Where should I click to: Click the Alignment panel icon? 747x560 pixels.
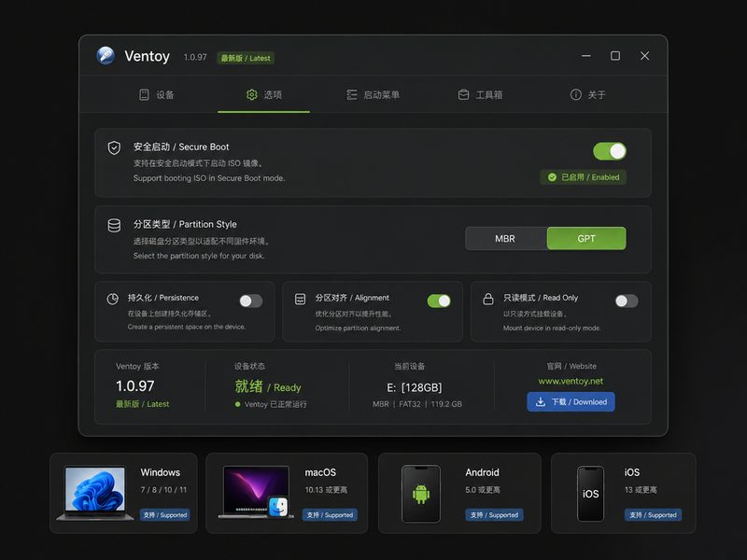tap(300, 299)
